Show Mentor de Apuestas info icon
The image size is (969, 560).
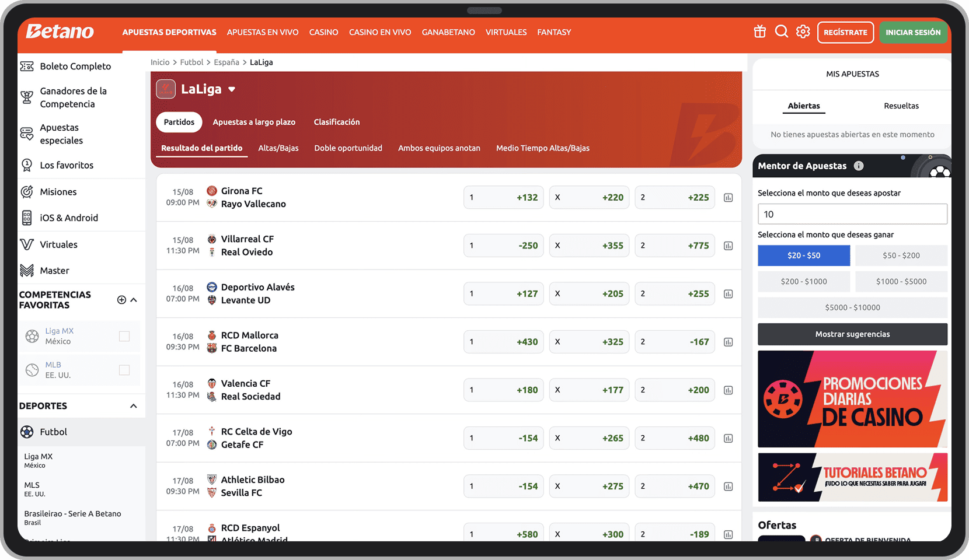coord(859,166)
